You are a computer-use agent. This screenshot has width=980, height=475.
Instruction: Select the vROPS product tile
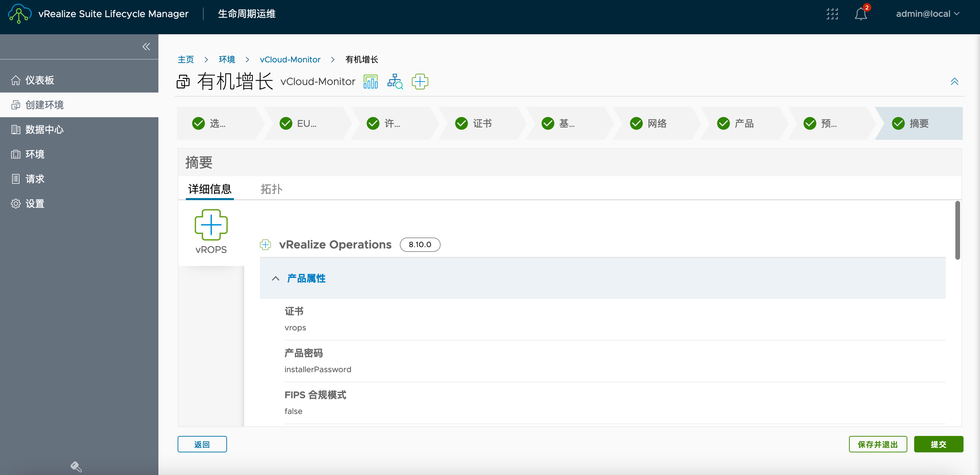[x=211, y=232]
